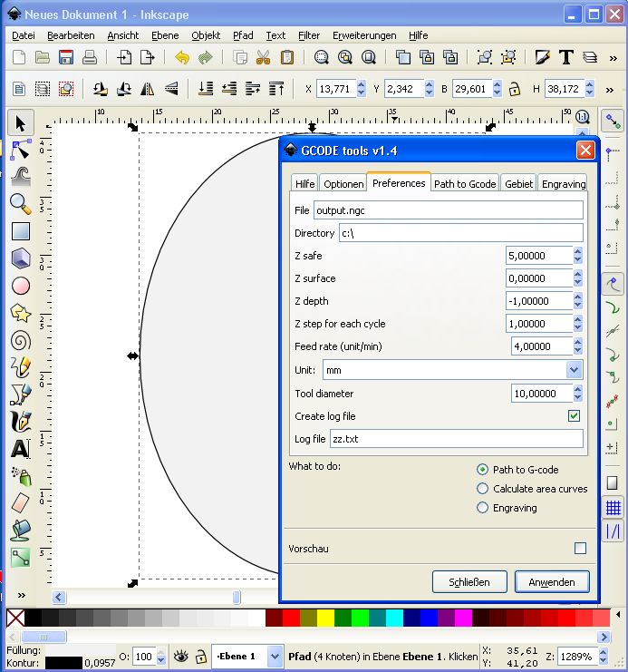The height and width of the screenshot is (672, 628).
Task: Adjust Feed rate spinner arrows
Action: pos(577,346)
